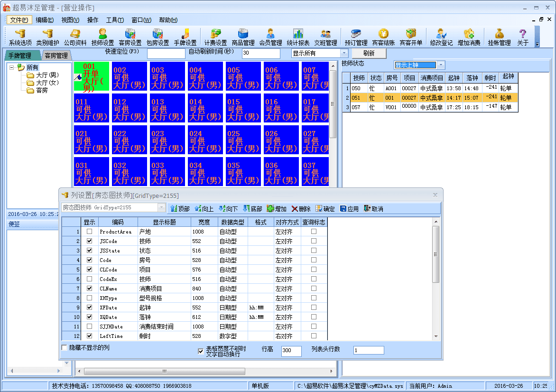556x392 pixels.
Task: Click the 刷新 button
Action: (369, 53)
